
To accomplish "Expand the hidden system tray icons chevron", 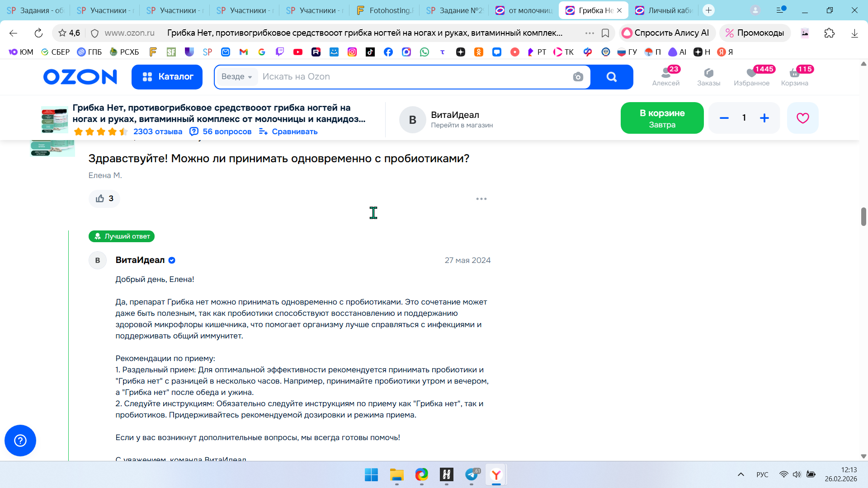I will tap(741, 474).
